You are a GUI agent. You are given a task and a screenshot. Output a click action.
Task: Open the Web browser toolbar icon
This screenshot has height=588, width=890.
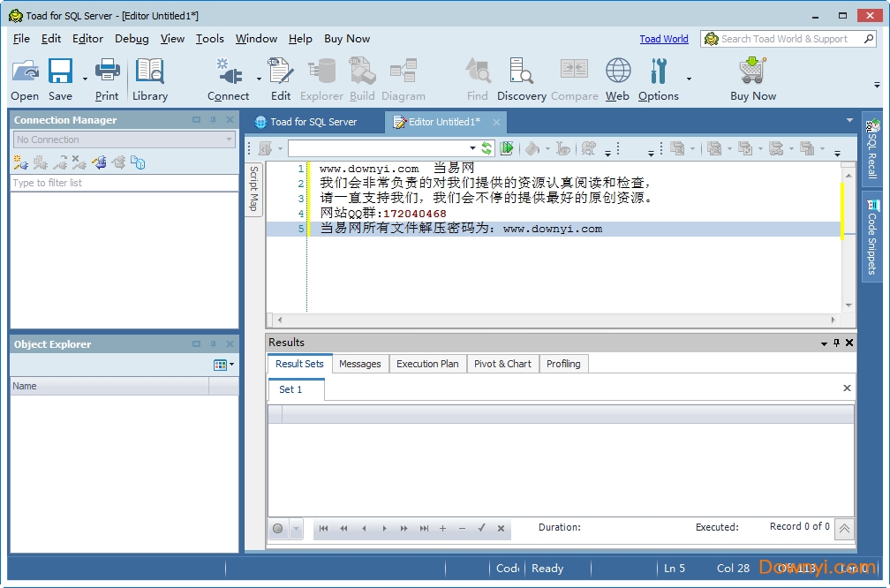click(x=617, y=72)
